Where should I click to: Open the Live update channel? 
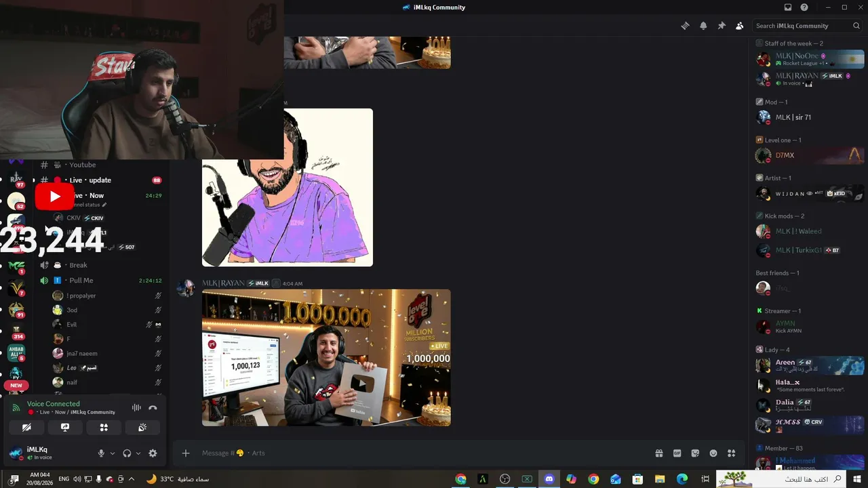[102, 180]
